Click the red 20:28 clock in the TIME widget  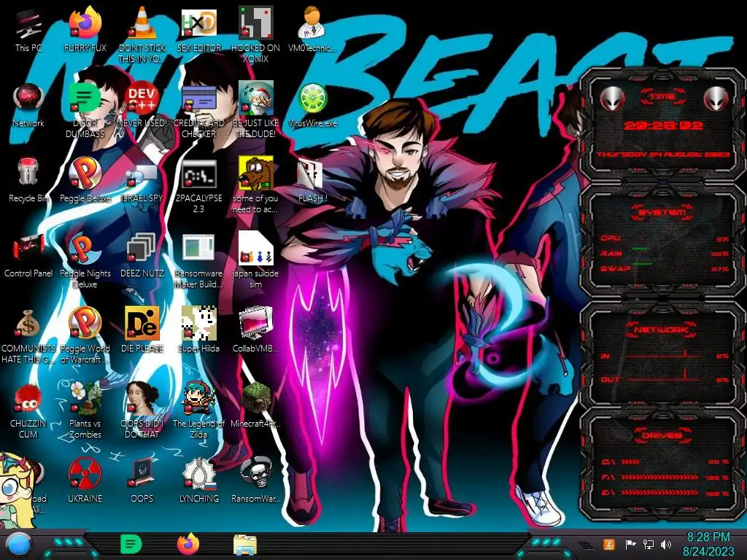pos(662,125)
